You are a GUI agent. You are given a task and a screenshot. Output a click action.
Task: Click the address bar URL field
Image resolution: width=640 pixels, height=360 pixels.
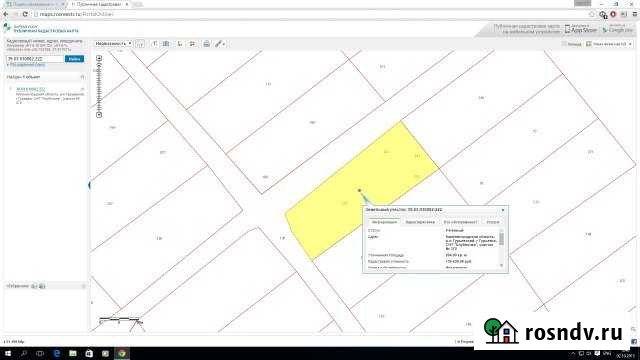pyautogui.click(x=310, y=14)
